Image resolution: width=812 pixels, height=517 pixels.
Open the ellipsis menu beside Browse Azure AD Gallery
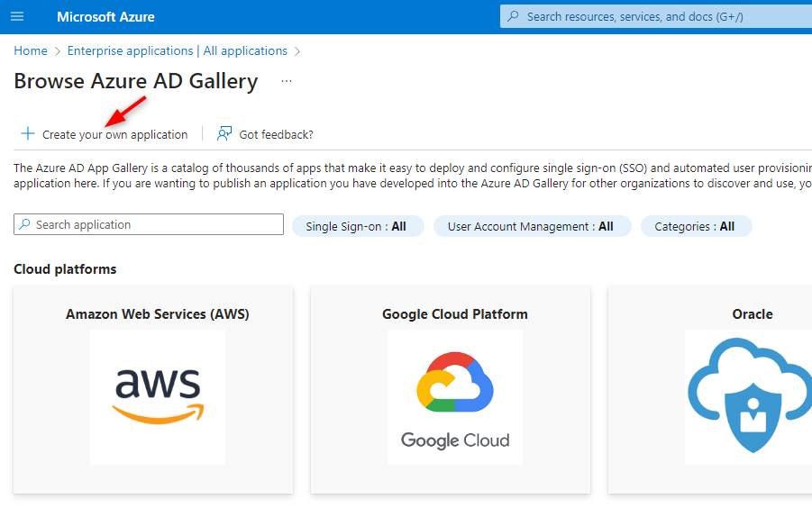tap(287, 81)
